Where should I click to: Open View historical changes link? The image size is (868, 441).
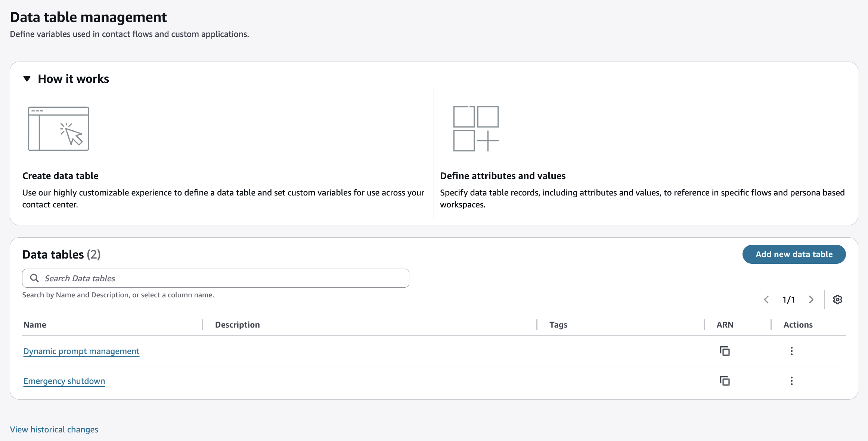[x=54, y=429]
